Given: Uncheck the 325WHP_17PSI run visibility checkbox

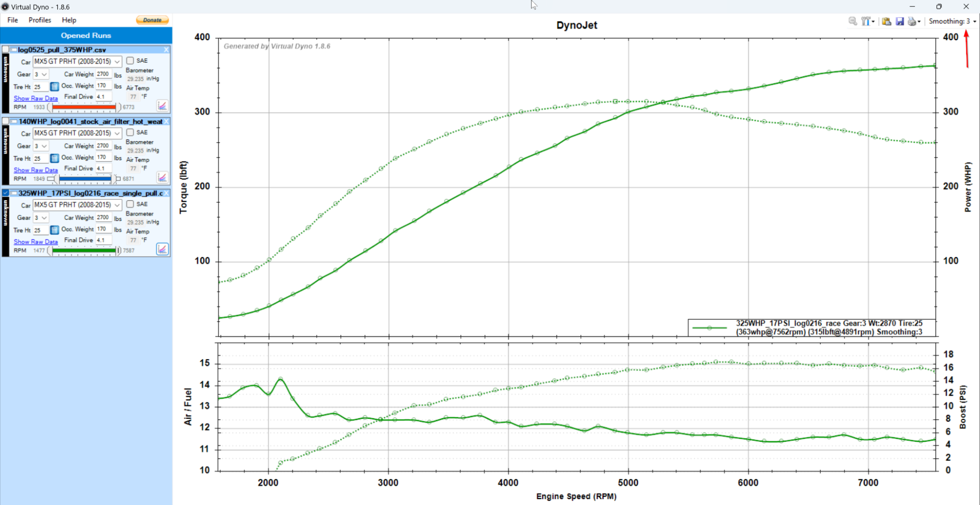Looking at the screenshot, I should [6, 193].
